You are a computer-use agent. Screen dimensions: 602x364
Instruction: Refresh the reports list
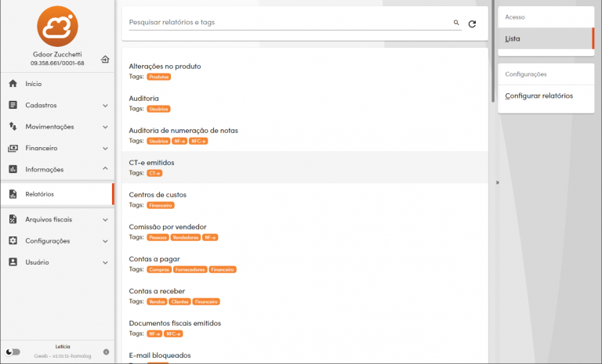click(472, 24)
